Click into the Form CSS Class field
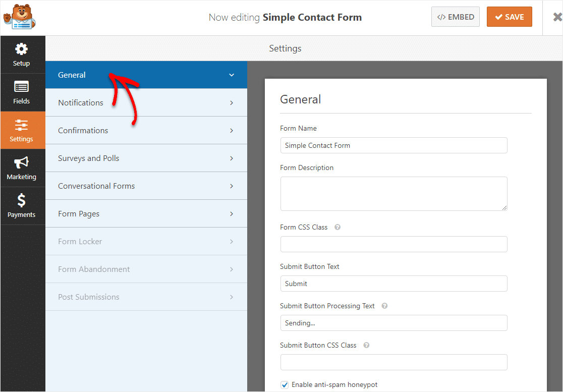The height and width of the screenshot is (392, 563). [x=393, y=244]
